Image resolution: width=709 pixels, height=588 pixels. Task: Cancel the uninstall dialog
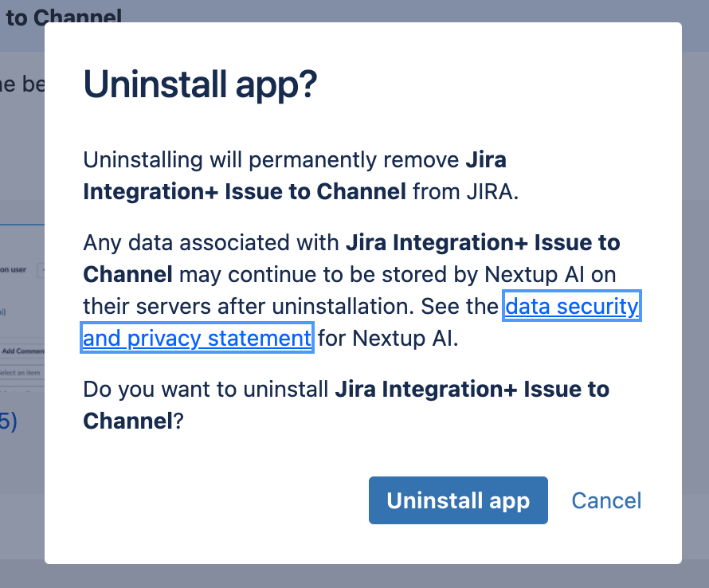(x=606, y=500)
